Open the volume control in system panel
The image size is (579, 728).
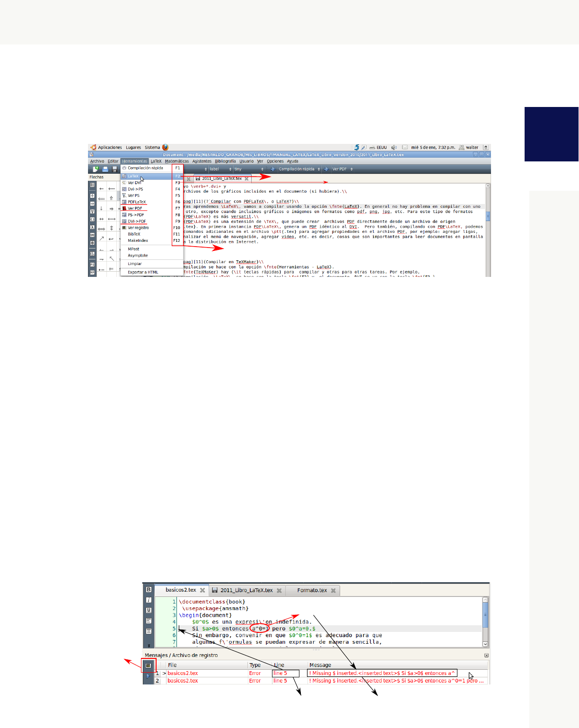click(394, 147)
